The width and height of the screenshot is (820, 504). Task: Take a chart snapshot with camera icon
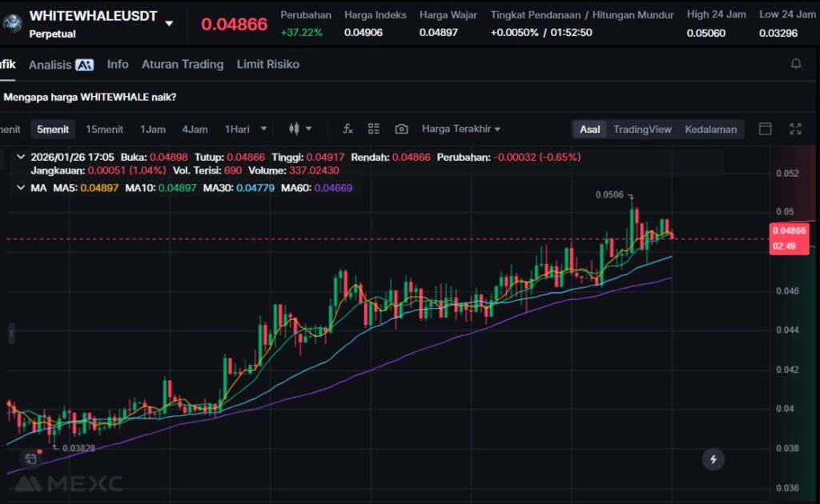point(401,129)
